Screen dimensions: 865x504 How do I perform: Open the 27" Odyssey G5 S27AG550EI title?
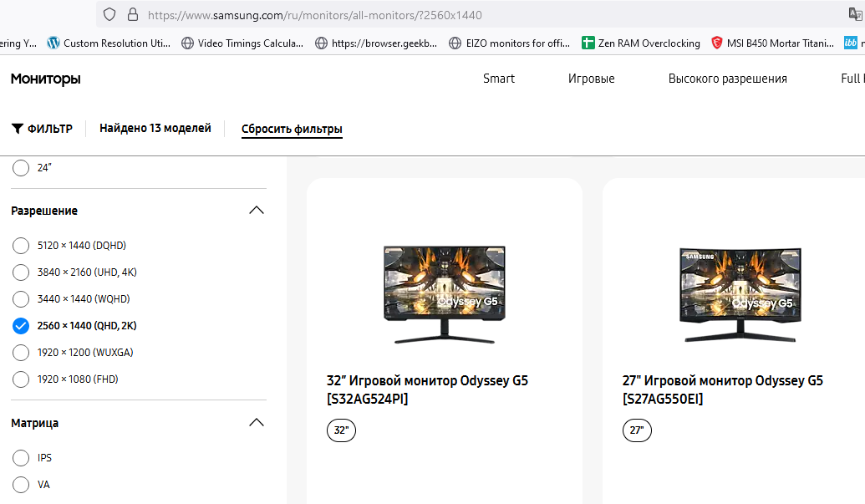tap(723, 389)
